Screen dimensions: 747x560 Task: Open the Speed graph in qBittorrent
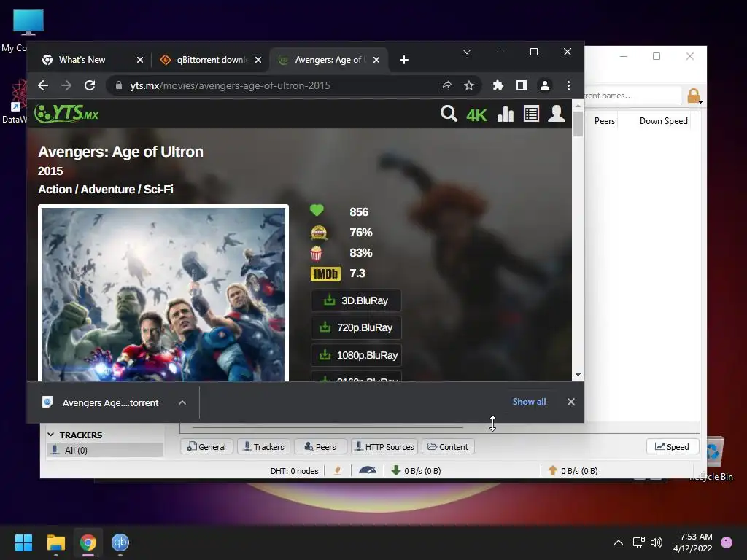point(672,447)
